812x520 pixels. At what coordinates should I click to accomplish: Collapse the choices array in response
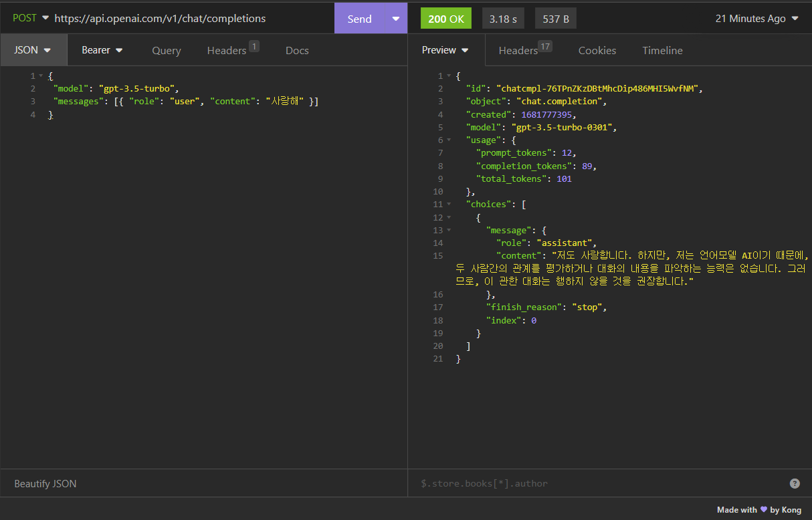[448, 204]
